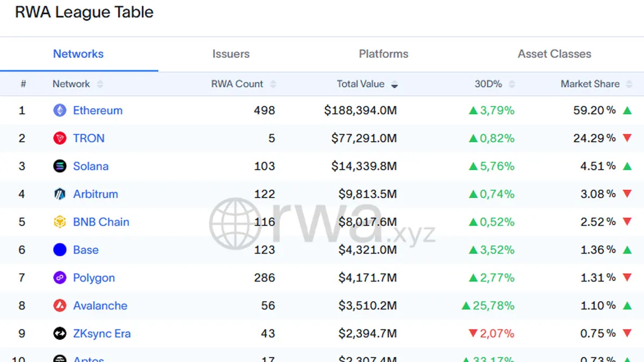Click the Market Share header label
Image resolution: width=644 pixels, height=362 pixels.
[x=590, y=84]
